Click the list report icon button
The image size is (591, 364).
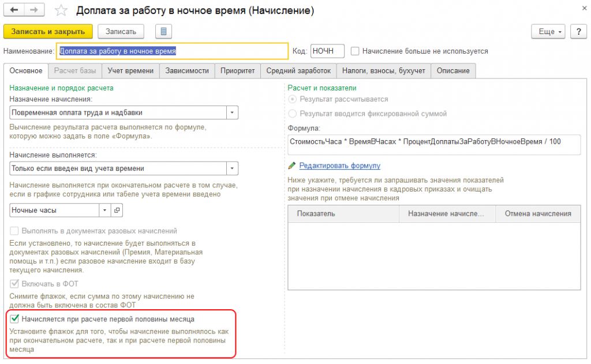tap(164, 32)
